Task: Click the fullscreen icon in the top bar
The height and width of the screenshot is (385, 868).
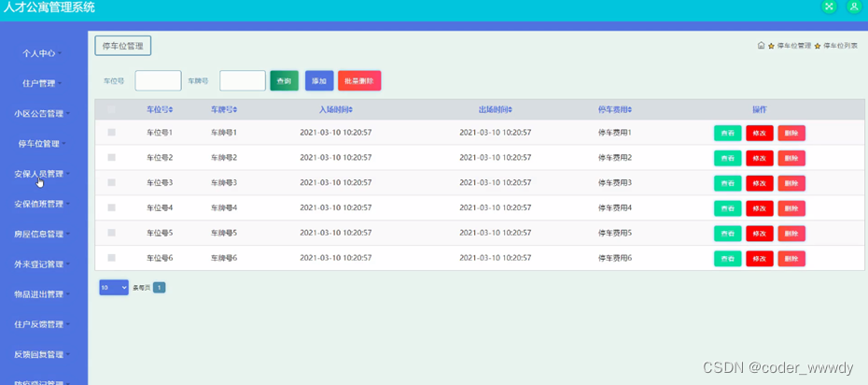Action: pos(829,7)
